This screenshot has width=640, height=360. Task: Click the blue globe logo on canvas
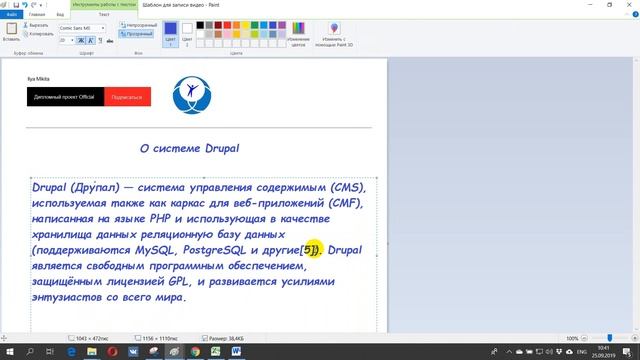[x=192, y=95]
